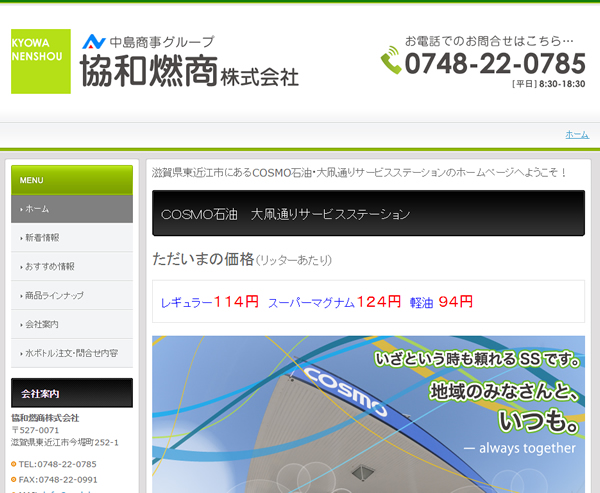Open the ホーム breadcrumb link

click(x=577, y=135)
